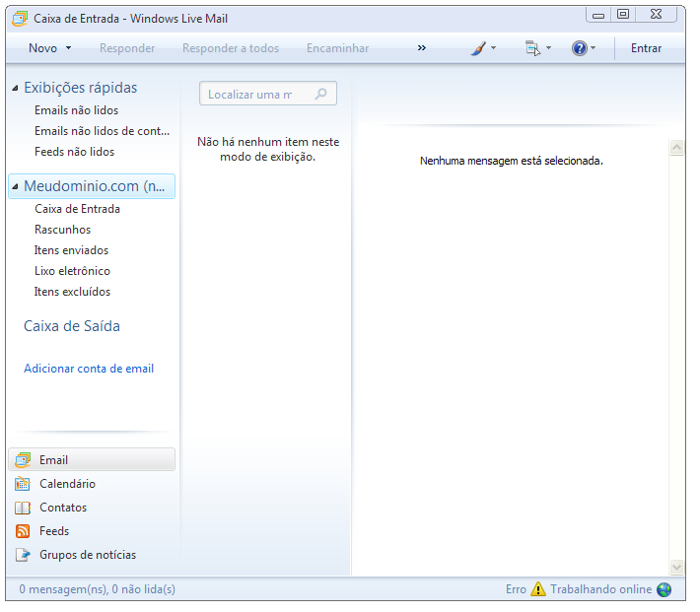This screenshot has height=612, width=700.
Task: Click the reading pane scroll-down arrow
Action: point(676,567)
